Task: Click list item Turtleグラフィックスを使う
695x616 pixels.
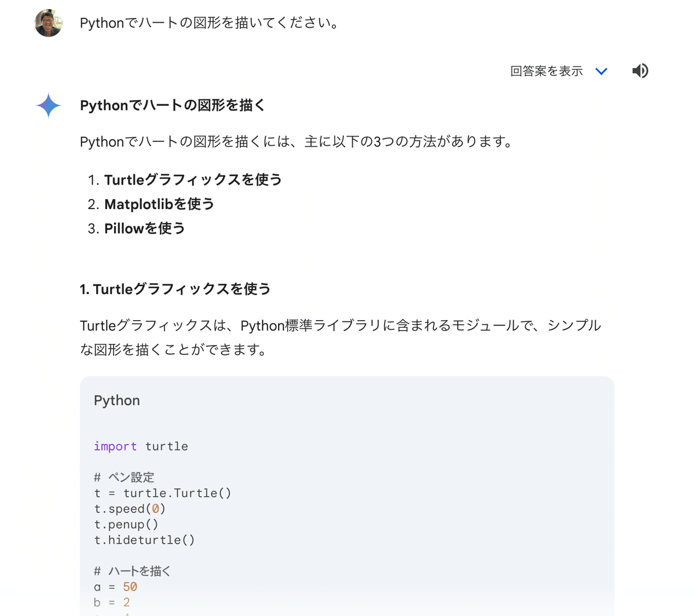Action: (193, 180)
